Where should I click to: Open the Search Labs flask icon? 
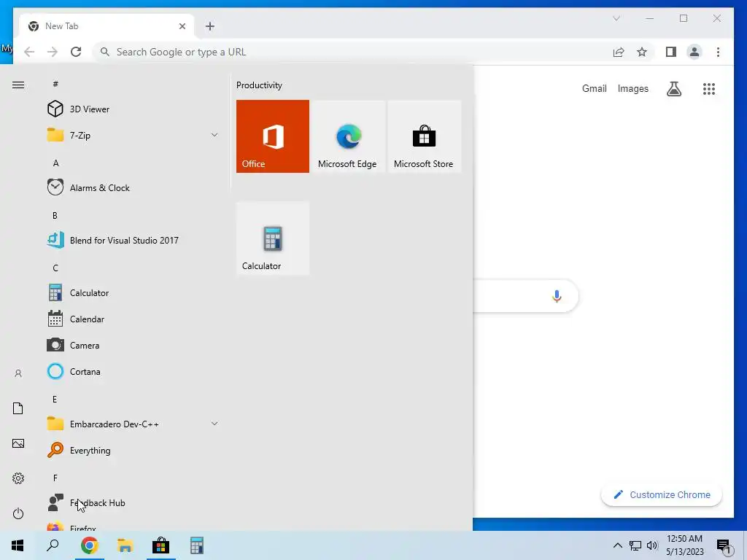click(x=673, y=88)
